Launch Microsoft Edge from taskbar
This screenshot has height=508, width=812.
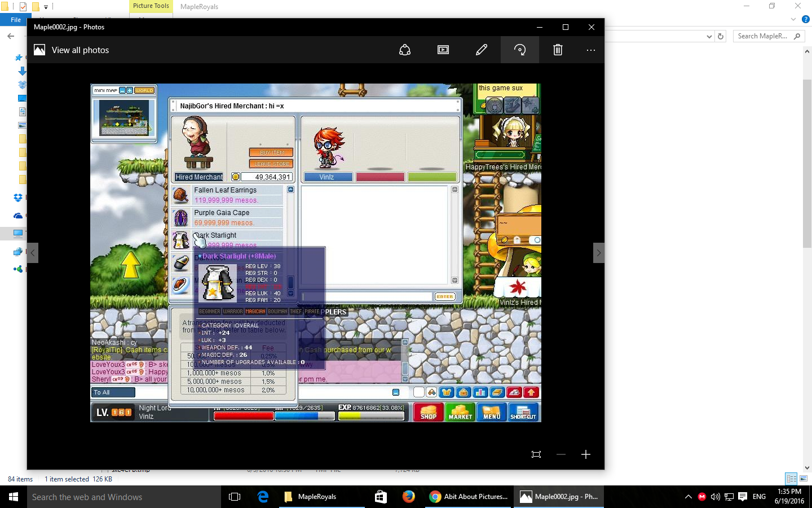click(263, 497)
